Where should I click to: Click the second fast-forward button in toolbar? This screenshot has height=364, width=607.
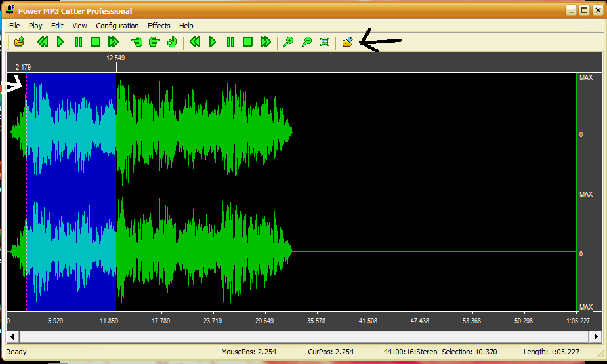tap(266, 42)
